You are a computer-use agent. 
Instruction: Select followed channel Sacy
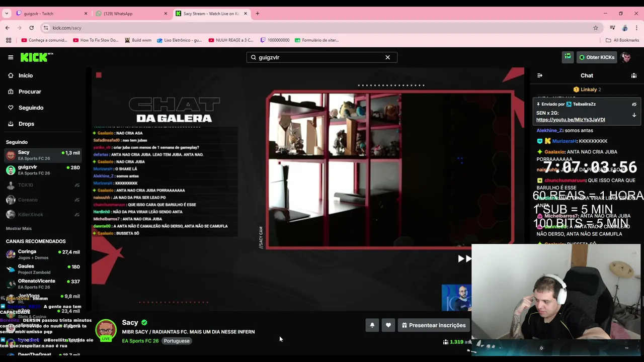pyautogui.click(x=43, y=155)
